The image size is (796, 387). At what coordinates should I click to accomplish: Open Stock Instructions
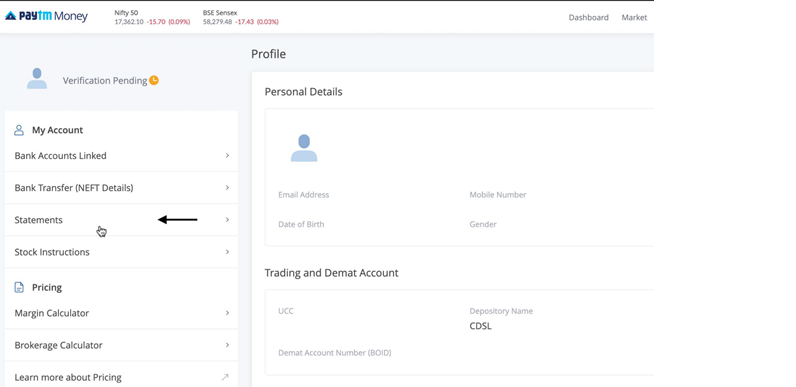click(121, 251)
